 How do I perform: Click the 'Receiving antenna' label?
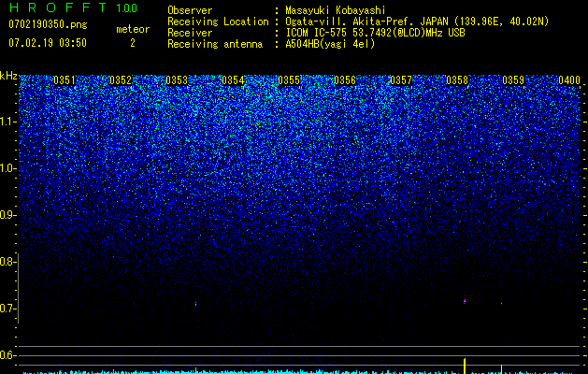coord(215,44)
